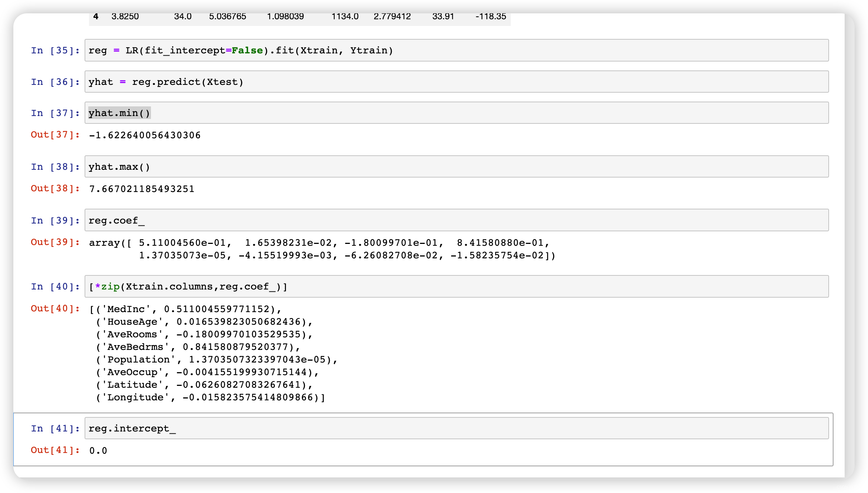The height and width of the screenshot is (493, 868).
Task: Click the table cell 34.0
Action: click(x=183, y=16)
